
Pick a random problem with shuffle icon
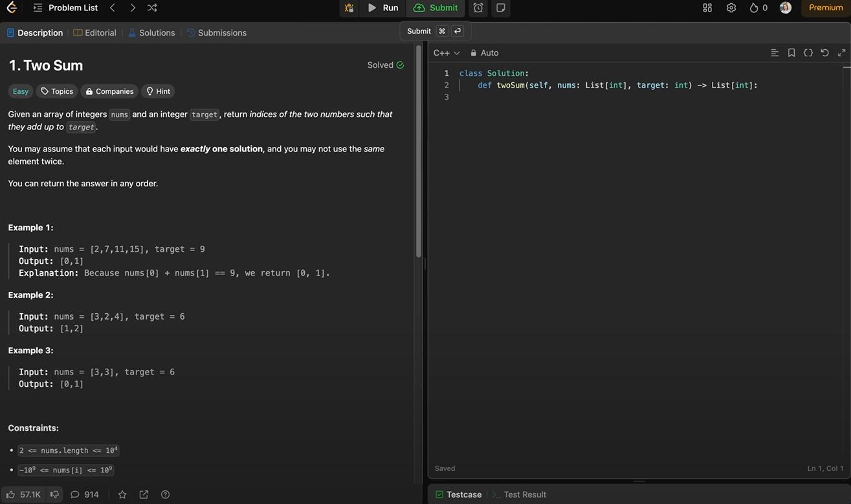tap(152, 8)
